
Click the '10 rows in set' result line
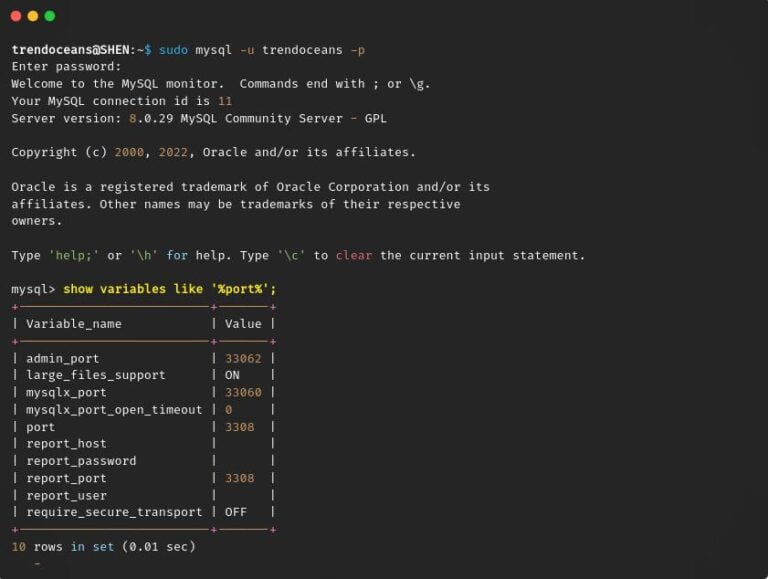click(103, 546)
